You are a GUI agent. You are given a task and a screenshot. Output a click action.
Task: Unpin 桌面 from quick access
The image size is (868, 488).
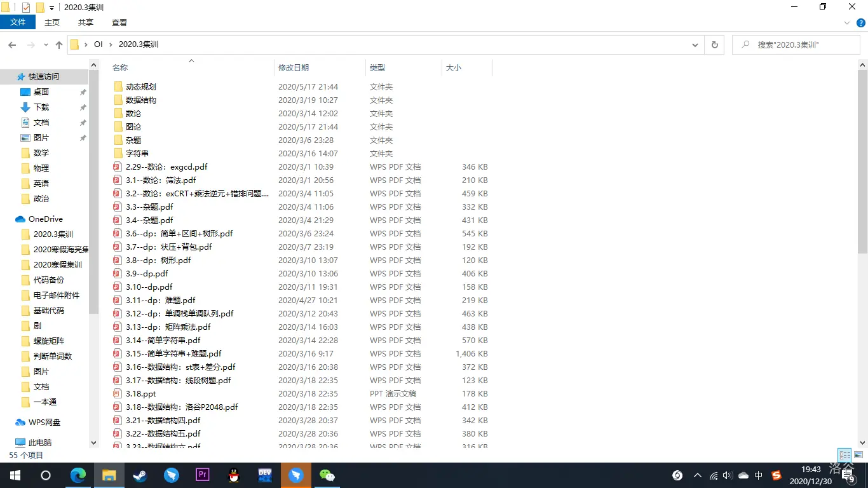point(83,92)
